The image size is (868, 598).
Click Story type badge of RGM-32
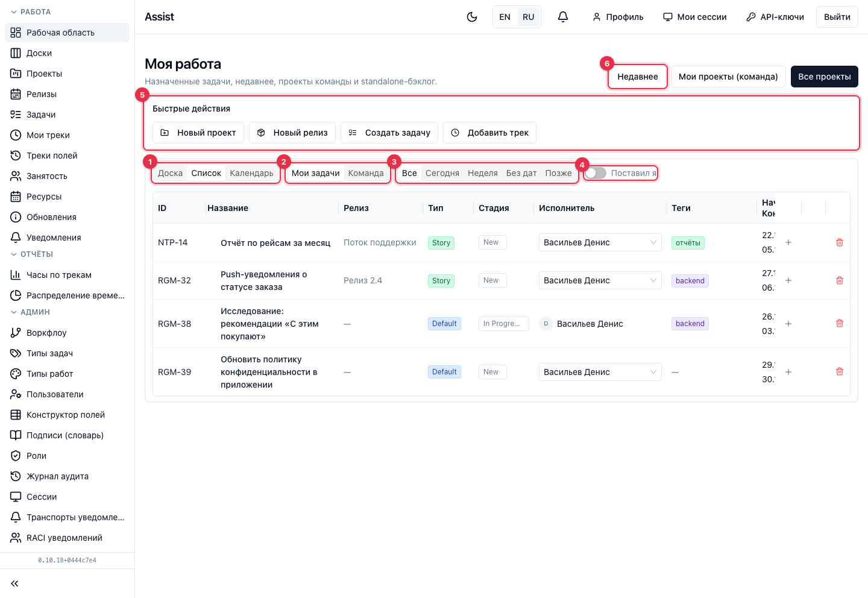[x=441, y=281]
